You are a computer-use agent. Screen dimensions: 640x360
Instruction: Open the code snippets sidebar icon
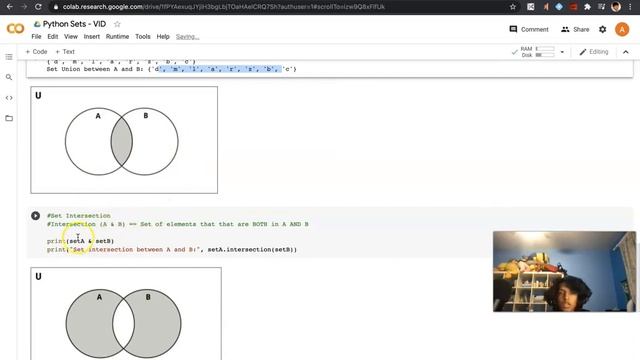(9, 98)
